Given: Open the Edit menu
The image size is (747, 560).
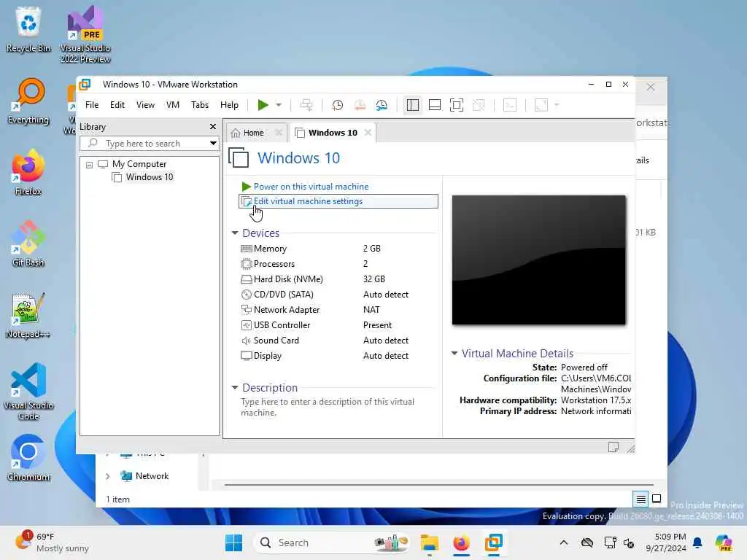Looking at the screenshot, I should point(117,105).
